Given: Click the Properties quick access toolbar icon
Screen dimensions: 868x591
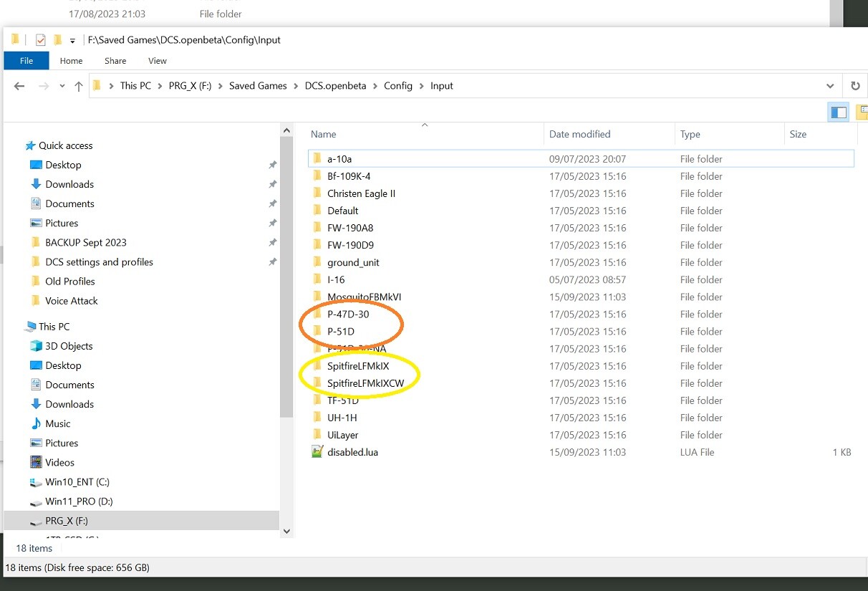Looking at the screenshot, I should click(40, 40).
